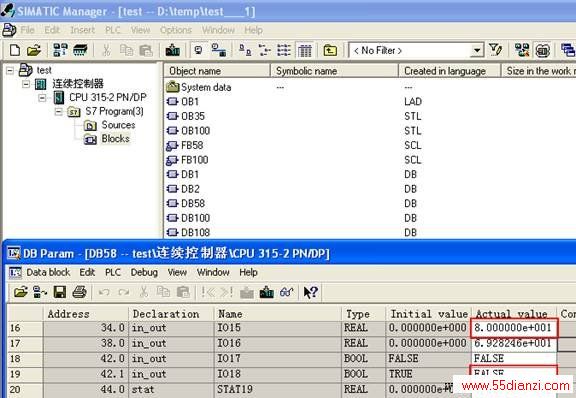Click the Actual value column header in DB Param
Screen dimensions: 576x398
(x=513, y=314)
